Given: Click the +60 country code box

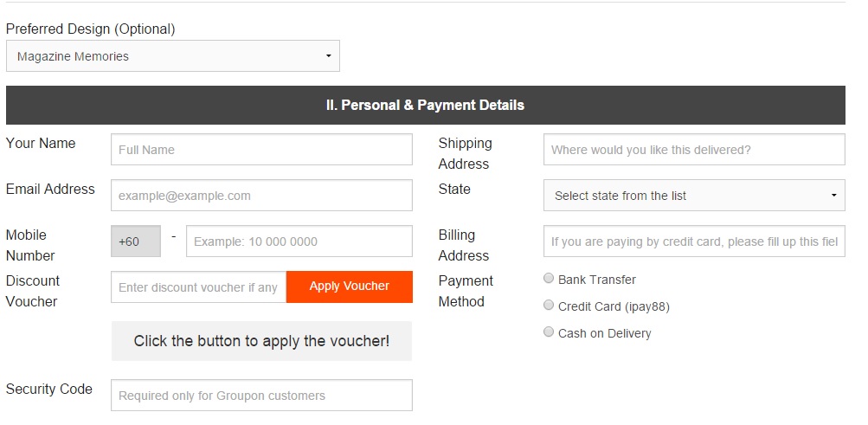Looking at the screenshot, I should coord(136,241).
